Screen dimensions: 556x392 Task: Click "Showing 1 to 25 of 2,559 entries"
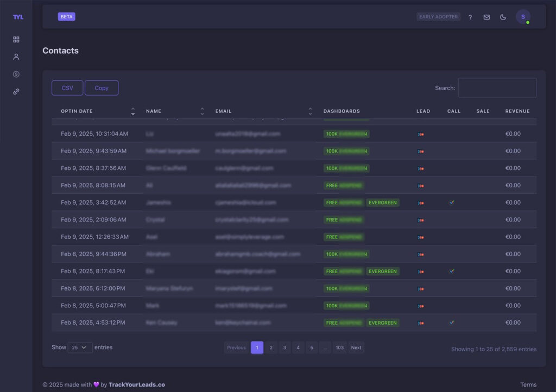pyautogui.click(x=494, y=349)
